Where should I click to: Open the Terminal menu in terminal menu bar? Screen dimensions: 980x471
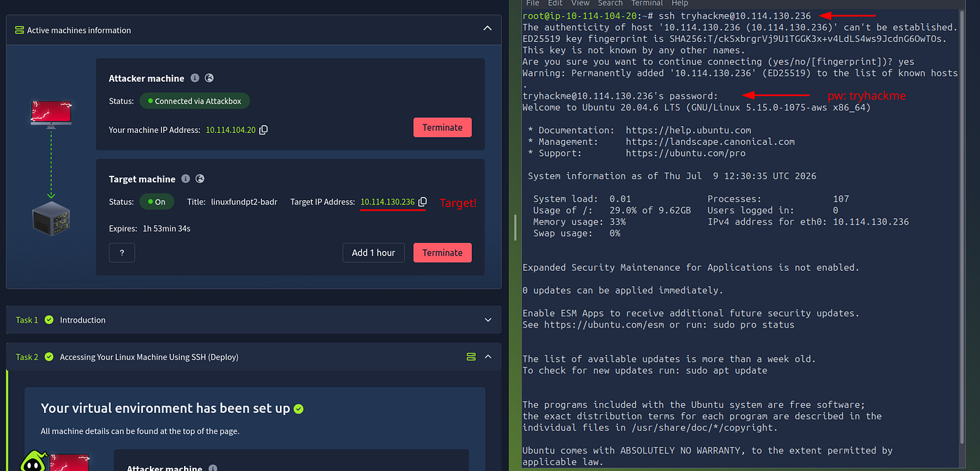pyautogui.click(x=647, y=3)
